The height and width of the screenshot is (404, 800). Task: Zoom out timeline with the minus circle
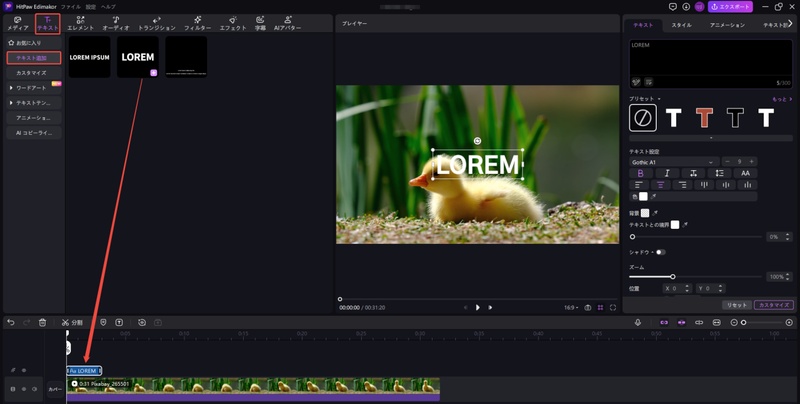[734, 322]
